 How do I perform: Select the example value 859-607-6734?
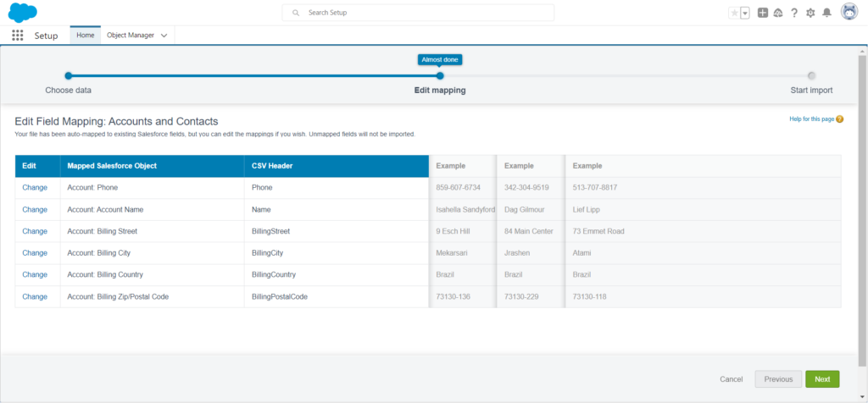point(459,187)
